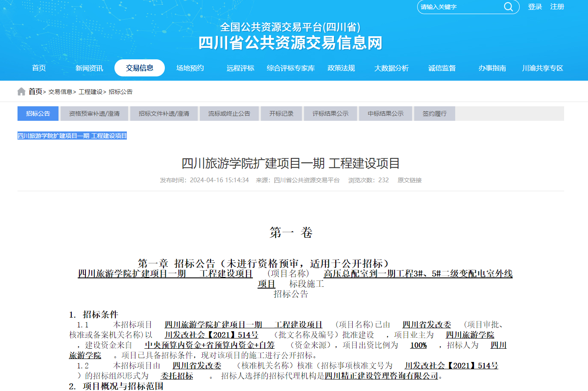The width and height of the screenshot is (588, 391).
Task: Switch to 资格预审补遗/澄清 tab
Action: click(94, 114)
